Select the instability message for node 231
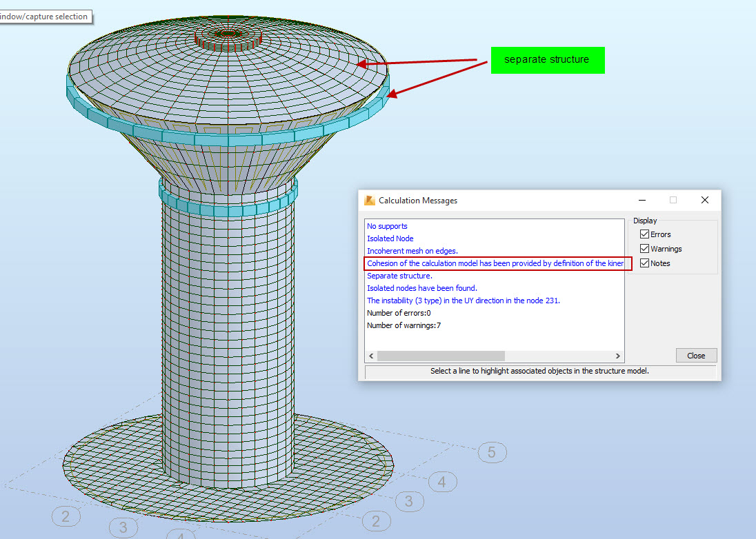Image resolution: width=756 pixels, height=539 pixels. coord(461,301)
